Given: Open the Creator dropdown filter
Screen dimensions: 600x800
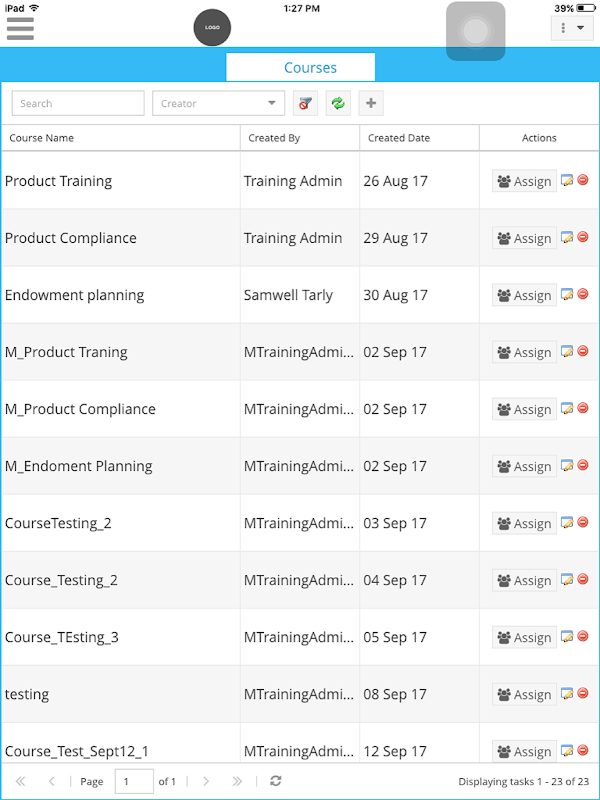Looking at the screenshot, I should click(x=219, y=103).
